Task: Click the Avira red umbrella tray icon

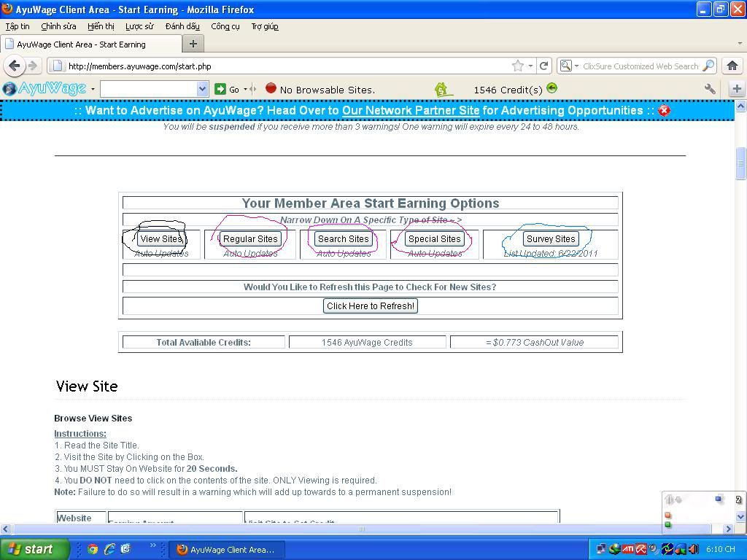Action: click(x=640, y=549)
